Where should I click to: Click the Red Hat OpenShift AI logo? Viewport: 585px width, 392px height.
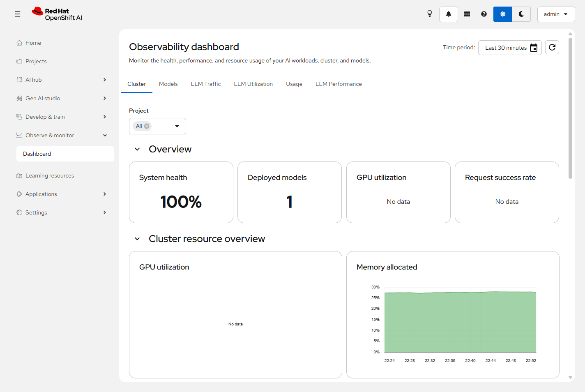57,14
